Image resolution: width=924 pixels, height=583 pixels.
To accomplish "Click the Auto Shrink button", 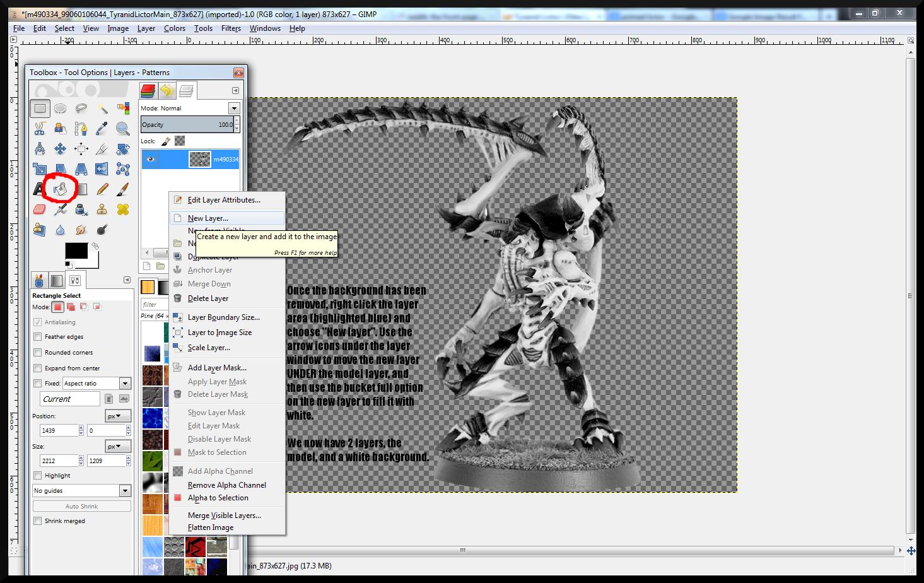I will point(81,507).
